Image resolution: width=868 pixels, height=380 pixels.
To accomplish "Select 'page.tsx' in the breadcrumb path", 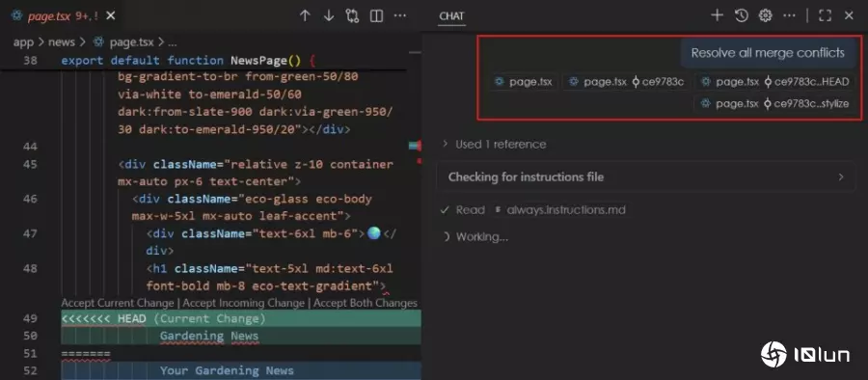I will pyautogui.click(x=132, y=42).
